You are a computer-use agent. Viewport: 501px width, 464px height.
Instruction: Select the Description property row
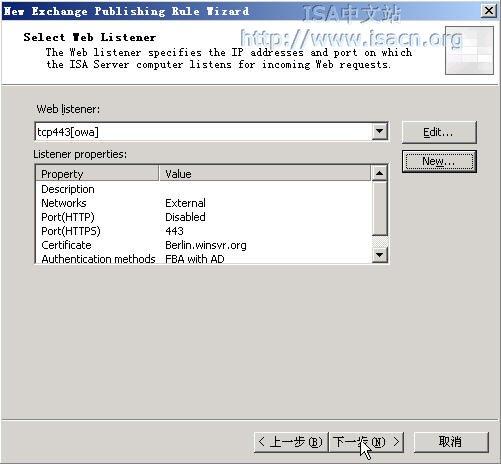click(x=204, y=189)
